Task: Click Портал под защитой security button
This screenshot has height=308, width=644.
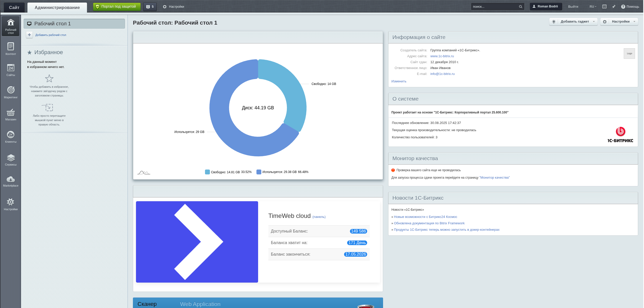Action: [x=117, y=7]
